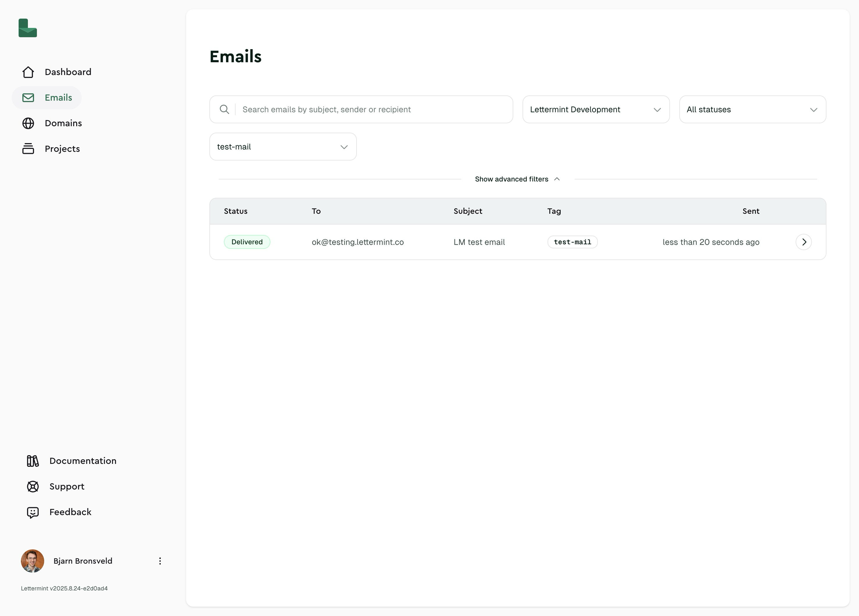Click the Dashboard home icon
Screen dimensions: 859x616
(x=28, y=72)
